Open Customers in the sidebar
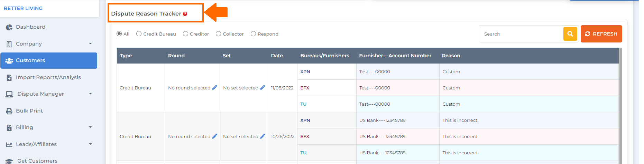The image size is (644, 164). click(x=49, y=60)
